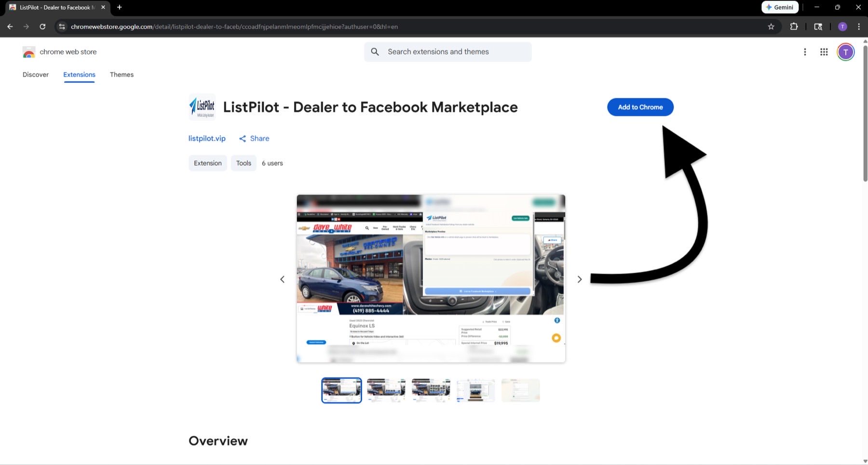Switch to the Themes tab
The height and width of the screenshot is (465, 868).
click(x=122, y=75)
